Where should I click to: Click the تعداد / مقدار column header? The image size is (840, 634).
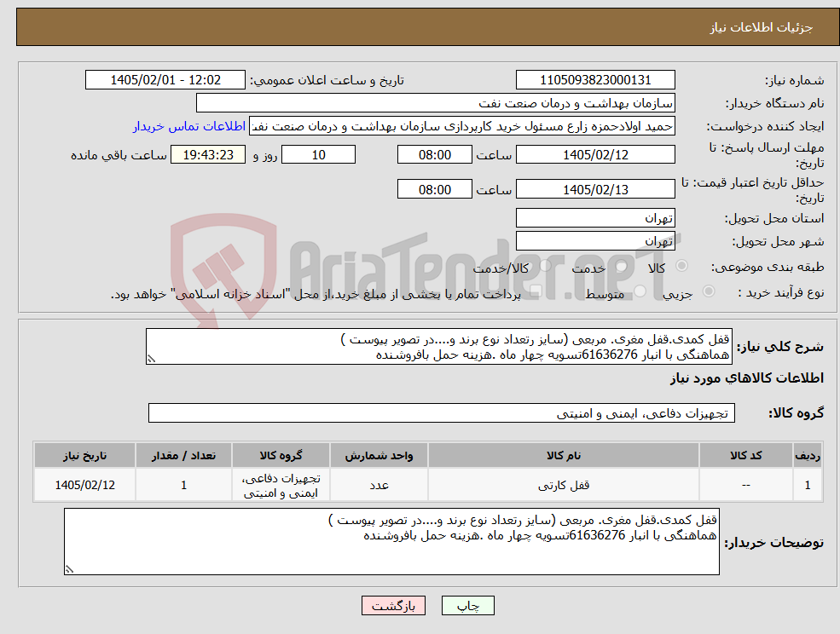(183, 455)
